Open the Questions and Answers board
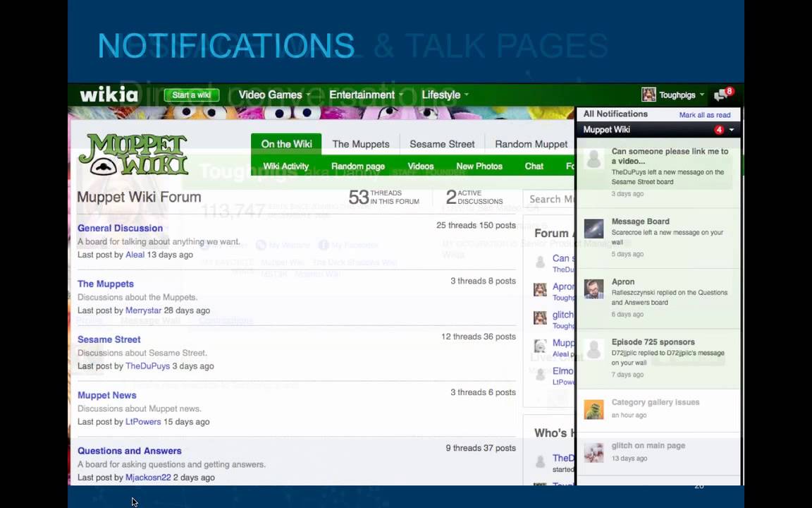Viewport: 812px width, 508px height. click(130, 451)
